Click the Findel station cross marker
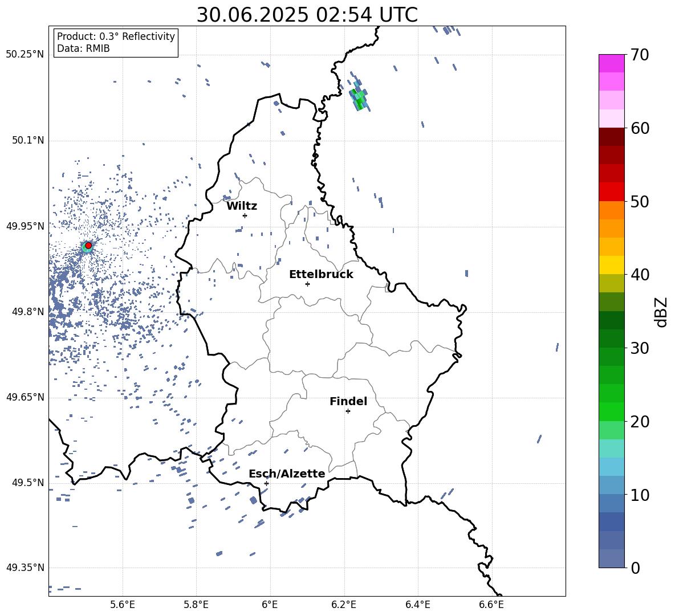Screen dimensions: 675x616 348,411
